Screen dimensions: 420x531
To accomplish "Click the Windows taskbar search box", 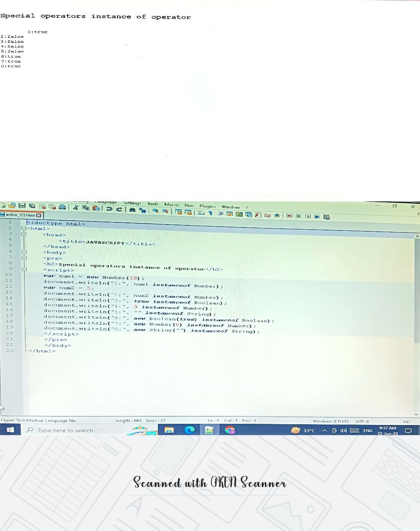I will click(x=65, y=430).
